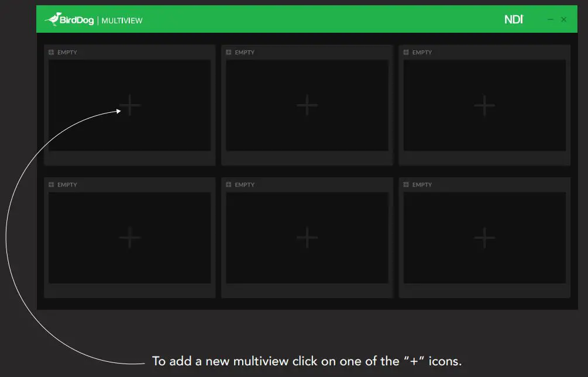Image resolution: width=588 pixels, height=377 pixels.
Task: Click the grid icon on the bottom-middle tile
Action: point(228,185)
